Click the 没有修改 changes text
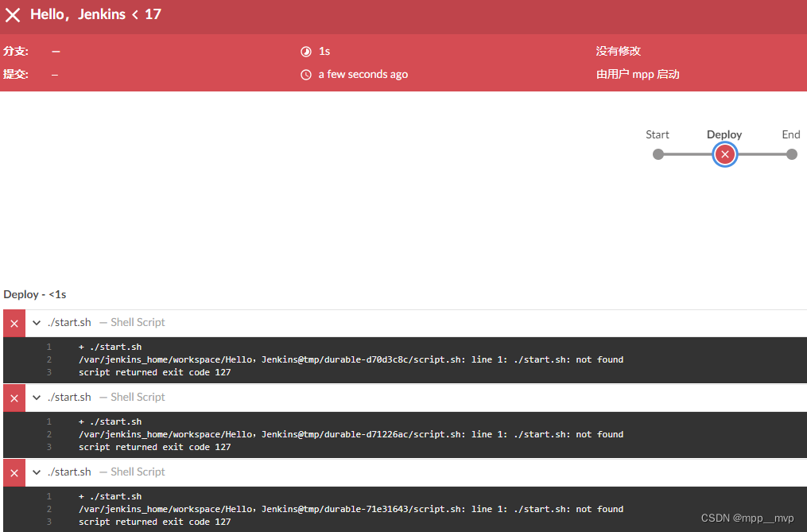 tap(618, 51)
